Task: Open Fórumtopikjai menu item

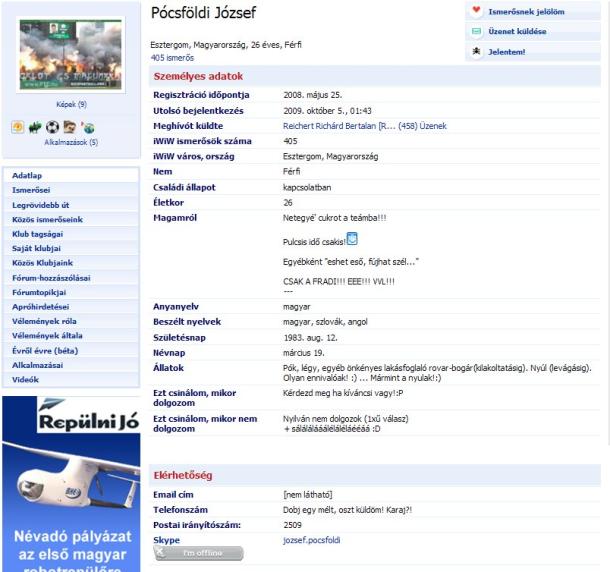Action: (71, 292)
